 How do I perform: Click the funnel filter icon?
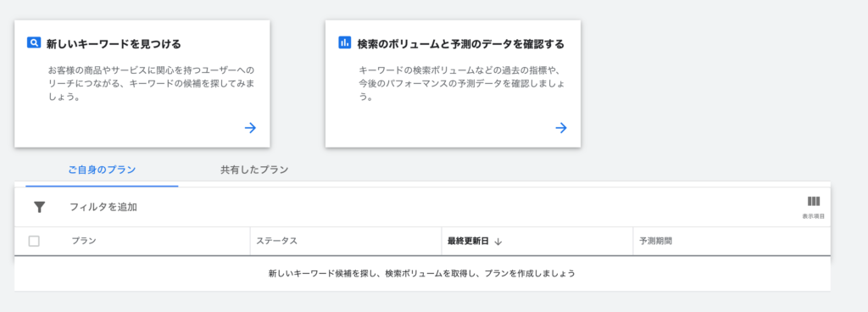tap(39, 208)
